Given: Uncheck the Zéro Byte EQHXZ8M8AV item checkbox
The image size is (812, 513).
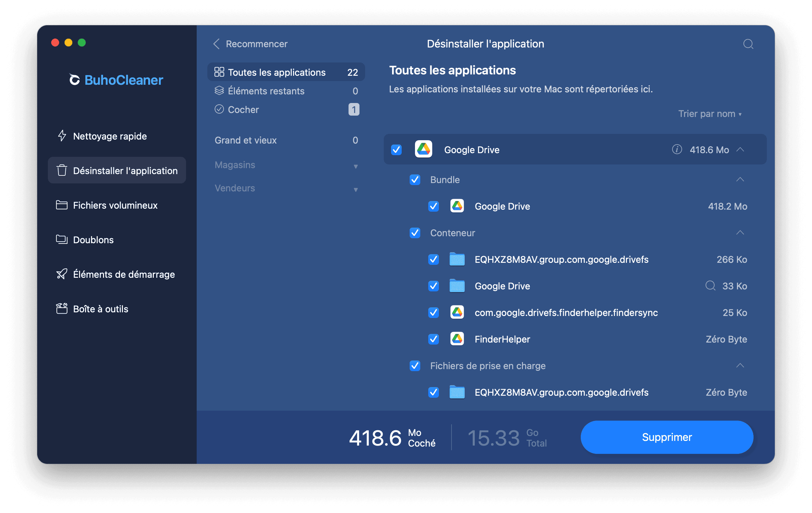Looking at the screenshot, I should 434,392.
